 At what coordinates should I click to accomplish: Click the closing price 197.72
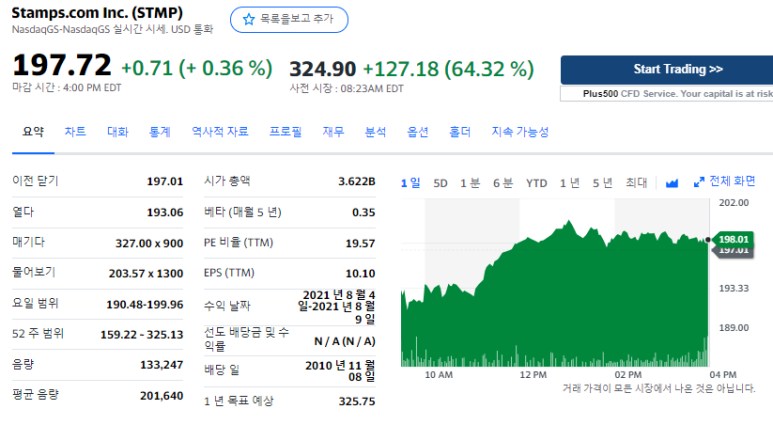62,65
